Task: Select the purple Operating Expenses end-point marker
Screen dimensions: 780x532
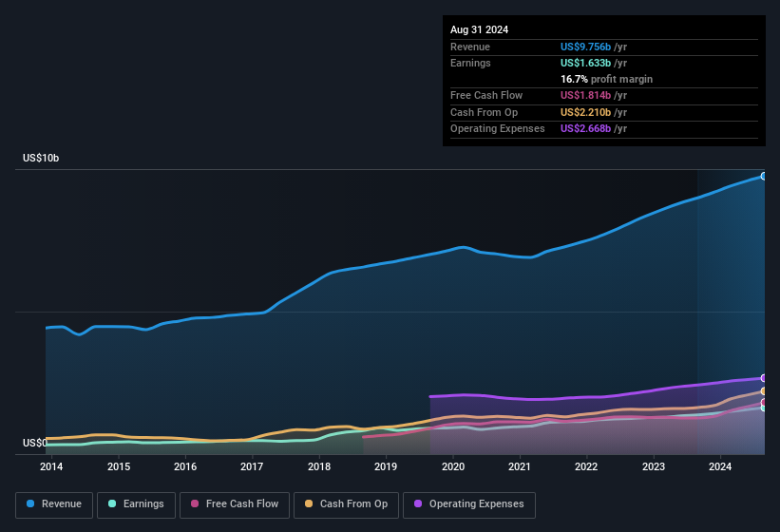Action: coord(763,378)
